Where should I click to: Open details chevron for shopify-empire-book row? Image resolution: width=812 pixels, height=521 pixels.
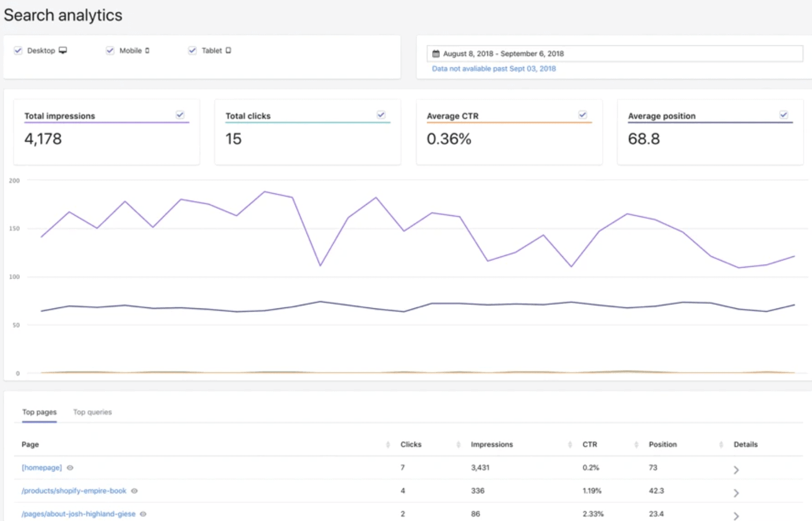coord(736,493)
